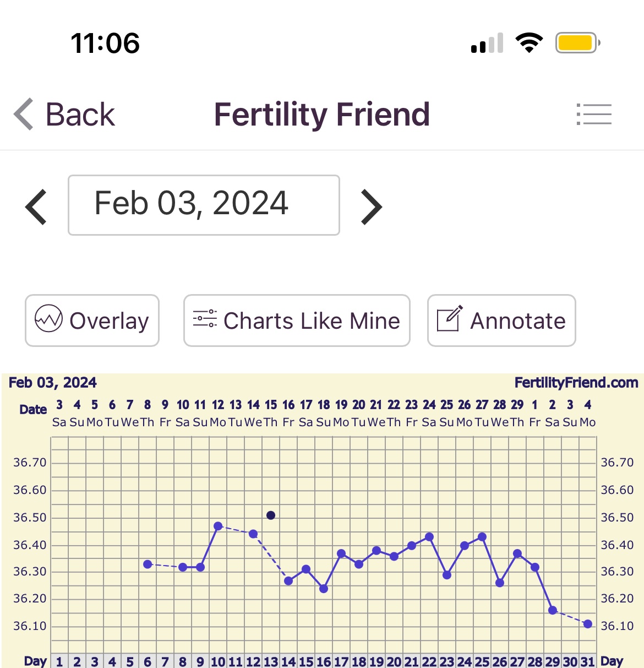This screenshot has width=644, height=668.
Task: Tap the day 6 temperature point
Action: (x=148, y=564)
